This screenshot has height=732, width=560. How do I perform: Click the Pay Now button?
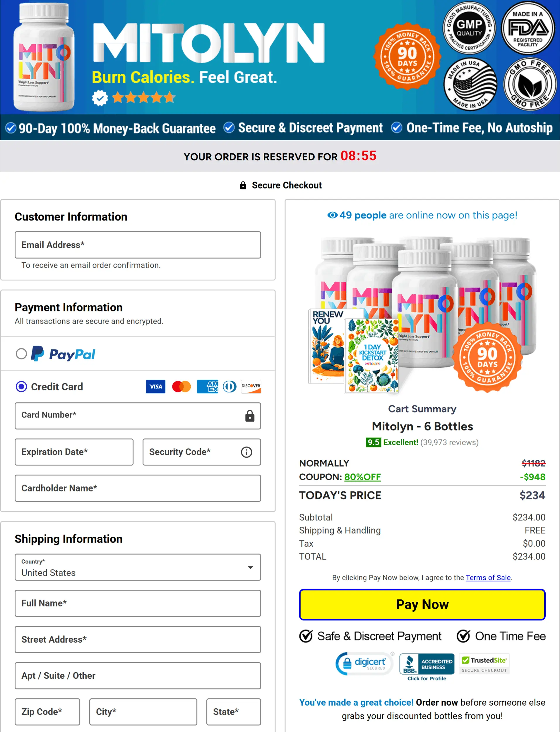[422, 604]
